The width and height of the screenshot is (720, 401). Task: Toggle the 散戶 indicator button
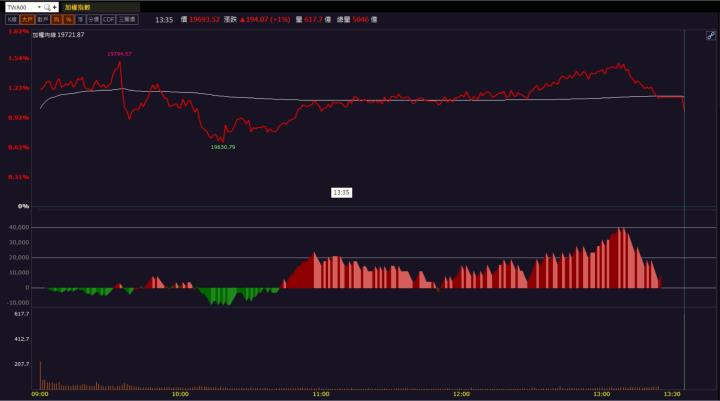(x=42, y=18)
